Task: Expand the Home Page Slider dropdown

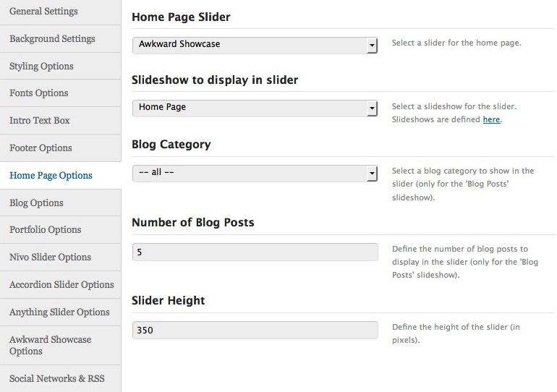Action: click(255, 45)
